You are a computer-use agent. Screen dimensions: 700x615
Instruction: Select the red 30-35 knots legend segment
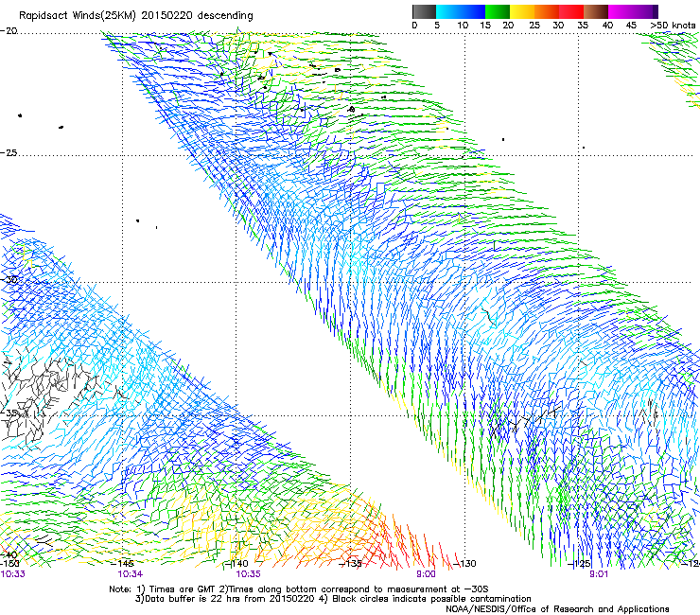(x=571, y=11)
